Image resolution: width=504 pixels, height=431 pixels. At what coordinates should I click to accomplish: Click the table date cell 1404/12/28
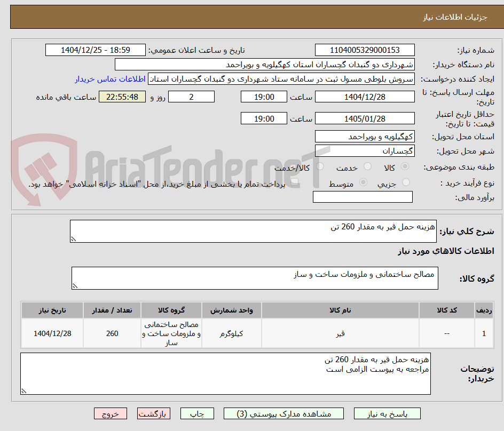[x=52, y=333]
